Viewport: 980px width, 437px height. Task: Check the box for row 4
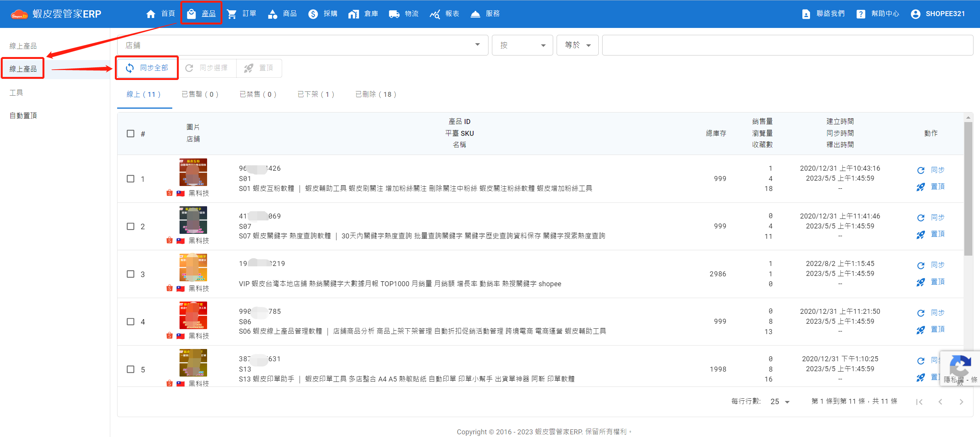tap(131, 321)
